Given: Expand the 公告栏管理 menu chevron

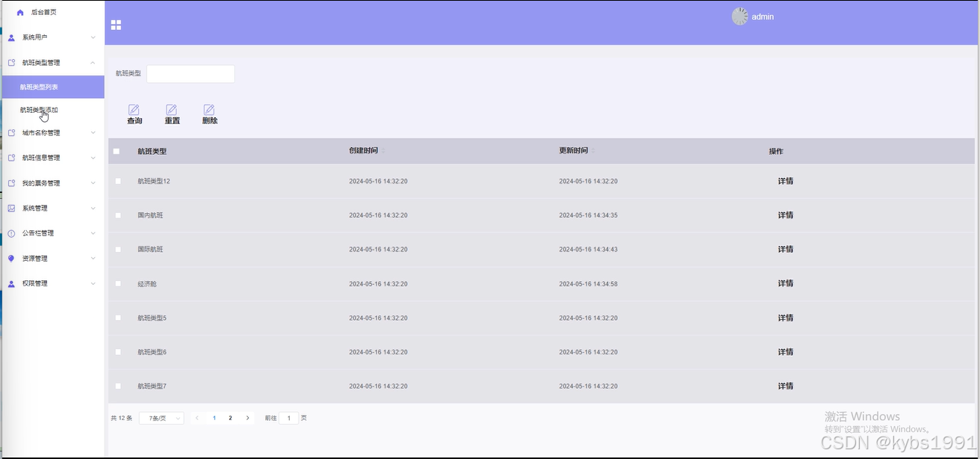Looking at the screenshot, I should (93, 233).
